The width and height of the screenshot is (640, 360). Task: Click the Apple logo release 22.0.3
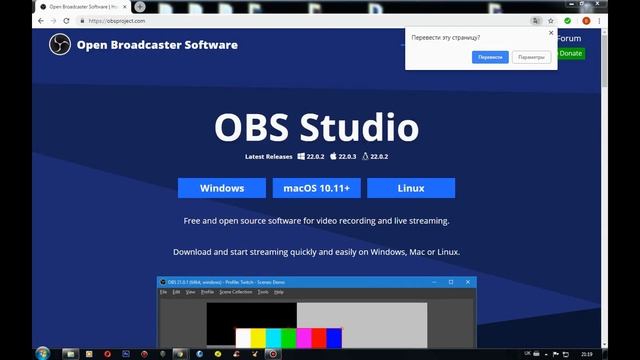pos(343,156)
